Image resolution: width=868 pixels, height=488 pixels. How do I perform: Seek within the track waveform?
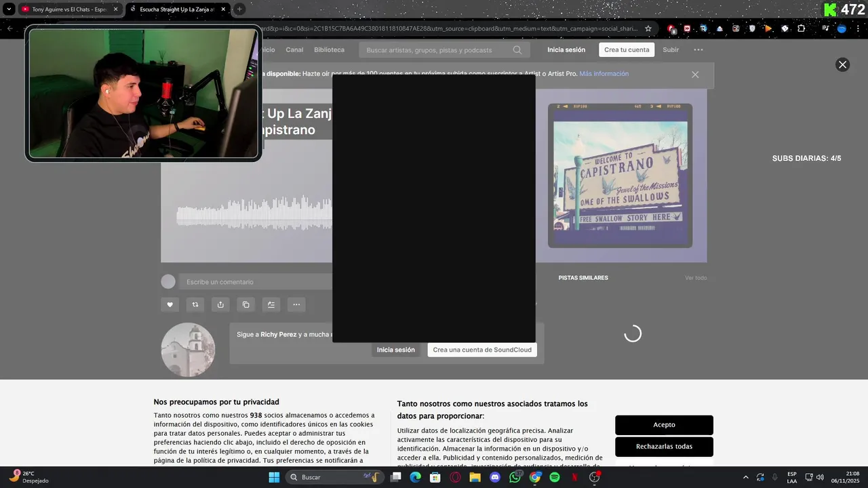point(254,213)
